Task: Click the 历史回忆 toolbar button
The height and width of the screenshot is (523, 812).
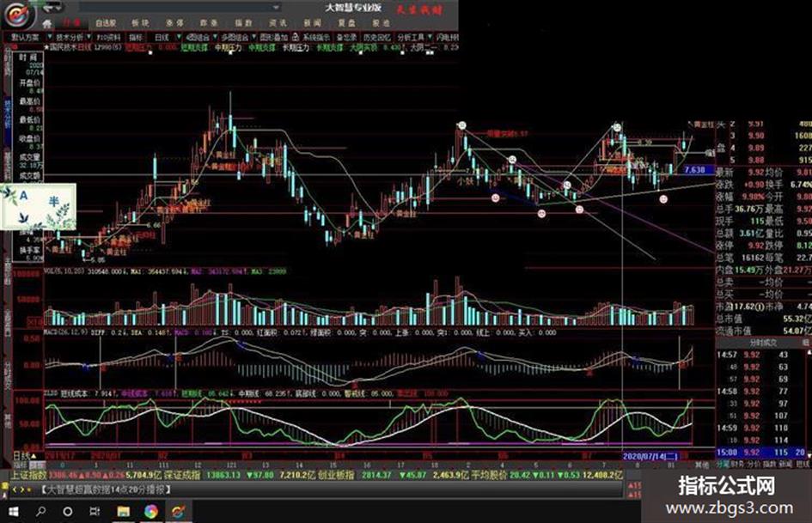Action: (376, 37)
